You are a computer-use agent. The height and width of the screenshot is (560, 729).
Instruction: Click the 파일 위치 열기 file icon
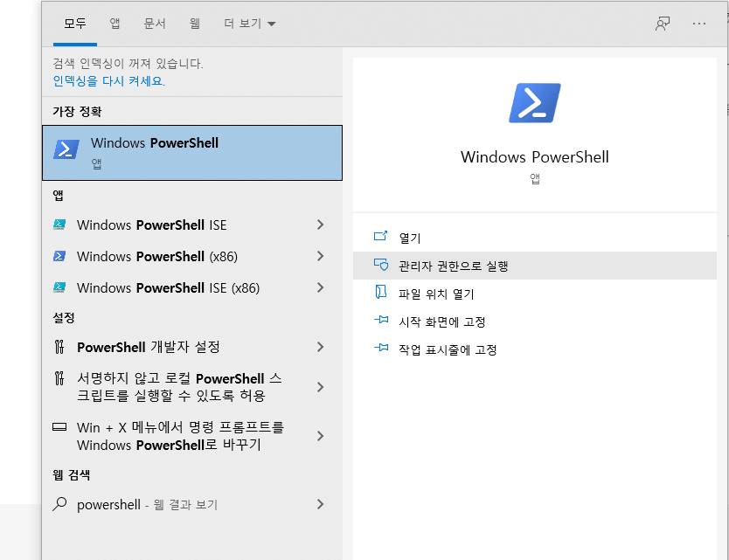pos(381,293)
